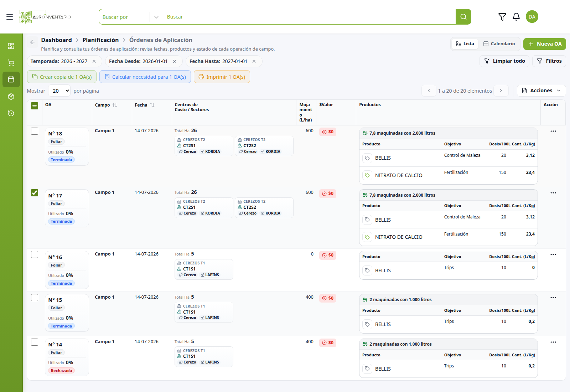Open the shopping cart sidebar icon
This screenshot has width=570, height=392.
(x=11, y=63)
